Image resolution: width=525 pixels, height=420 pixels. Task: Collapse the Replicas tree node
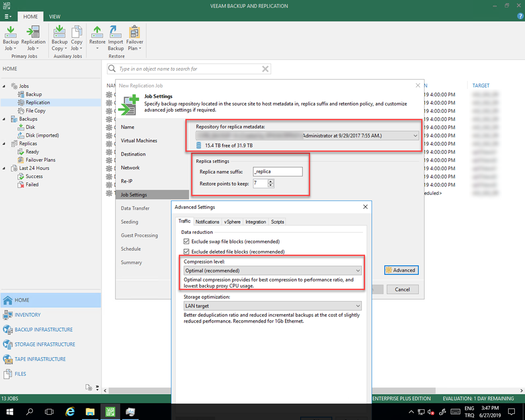[x=4, y=144]
